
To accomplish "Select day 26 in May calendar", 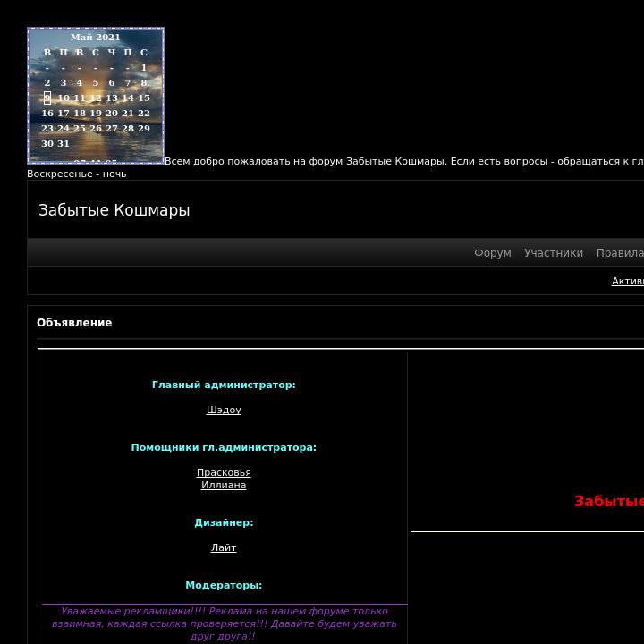I will point(96,128).
